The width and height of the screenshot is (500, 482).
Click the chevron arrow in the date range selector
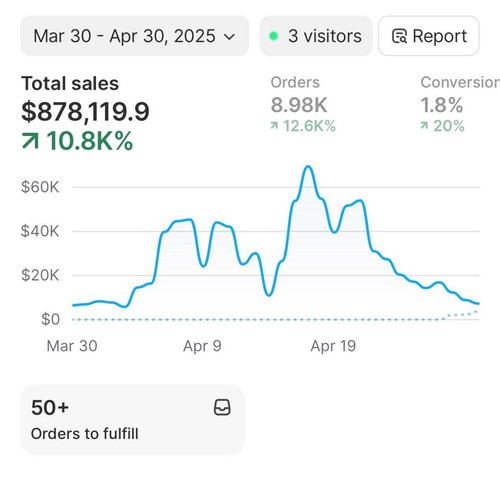(x=229, y=37)
